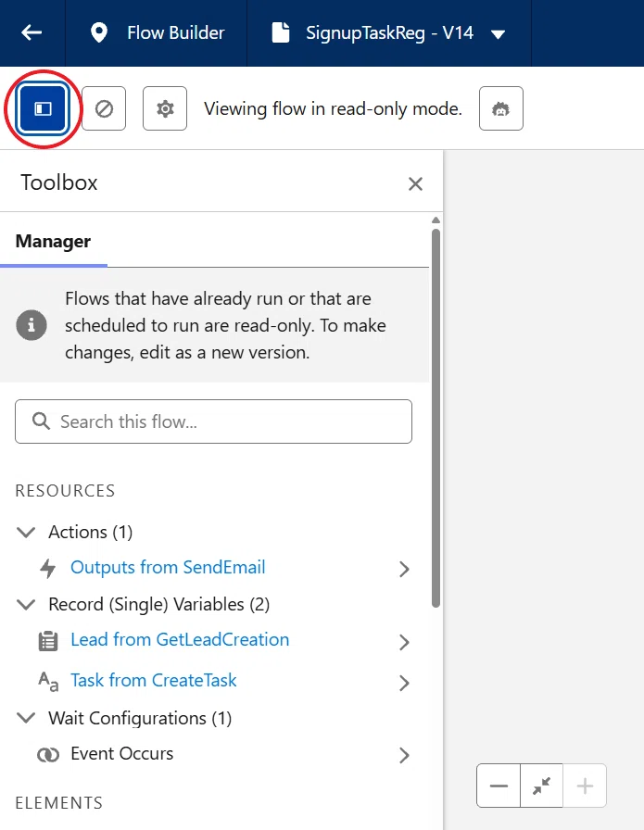Fit the flow to view with collapse arrows

[541, 786]
